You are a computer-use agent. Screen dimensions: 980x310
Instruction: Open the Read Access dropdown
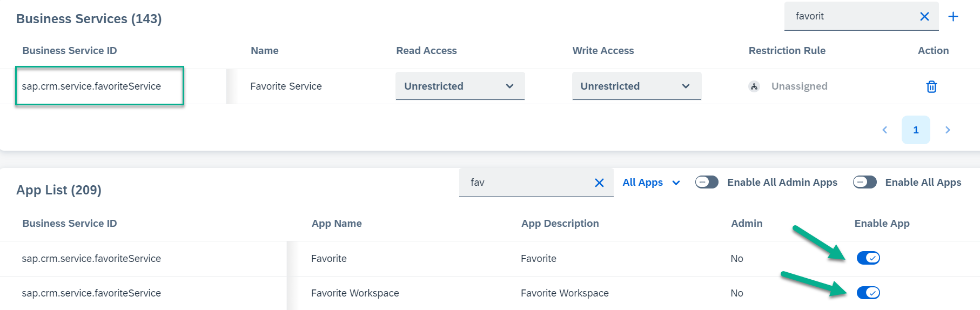tap(460, 86)
